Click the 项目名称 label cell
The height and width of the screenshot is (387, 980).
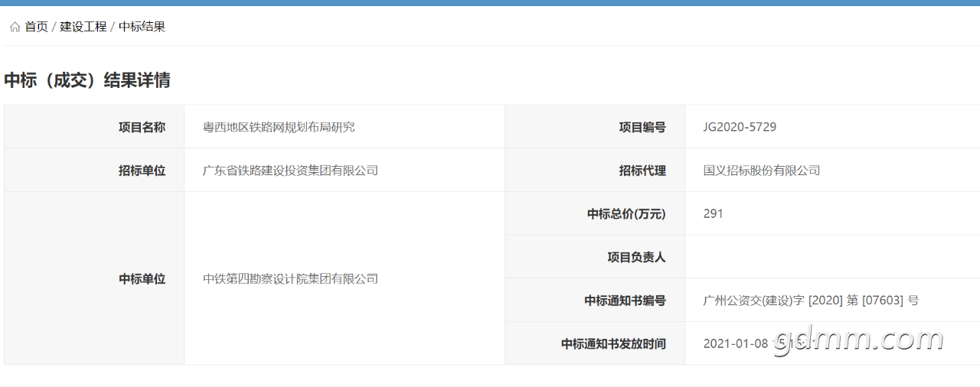point(142,127)
